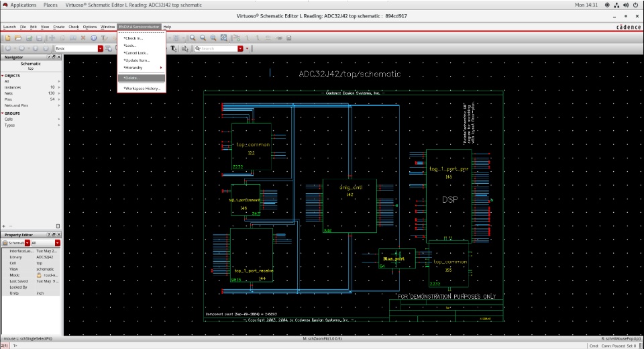Open the All dropdown in Property Editor

(58, 243)
